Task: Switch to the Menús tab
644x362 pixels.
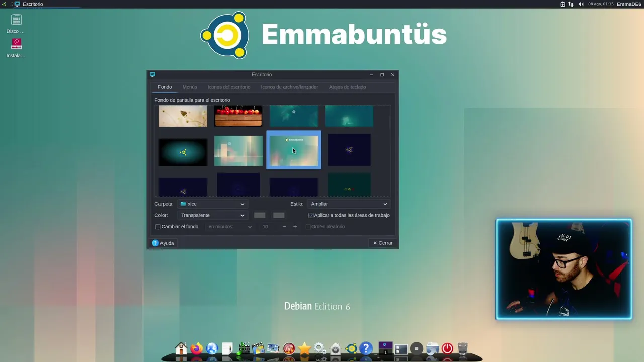Action: tap(190, 87)
